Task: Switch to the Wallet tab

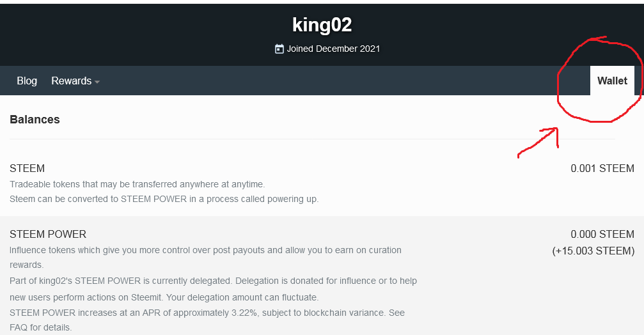Action: (x=612, y=81)
